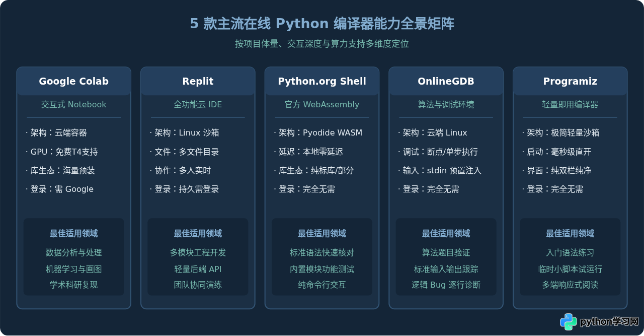Click 纯命令行交互 under Python.org Shell
Image resolution: width=644 pixels, height=336 pixels.
point(322,285)
